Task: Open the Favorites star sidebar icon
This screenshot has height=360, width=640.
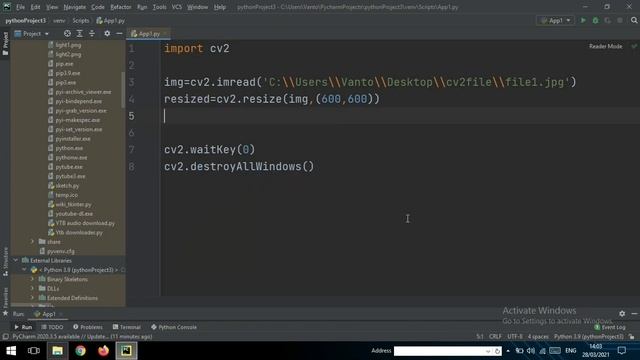Action: 5,313
